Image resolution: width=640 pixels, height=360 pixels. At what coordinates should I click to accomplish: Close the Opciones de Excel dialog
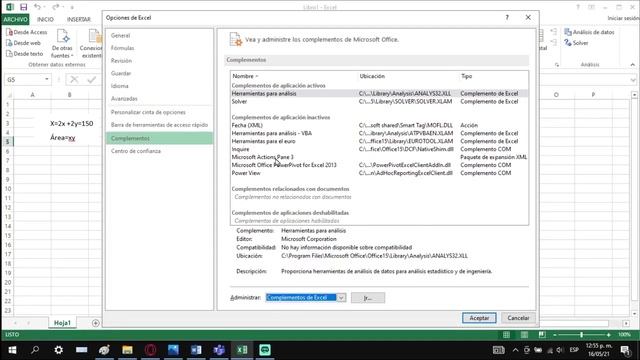[x=528, y=18]
